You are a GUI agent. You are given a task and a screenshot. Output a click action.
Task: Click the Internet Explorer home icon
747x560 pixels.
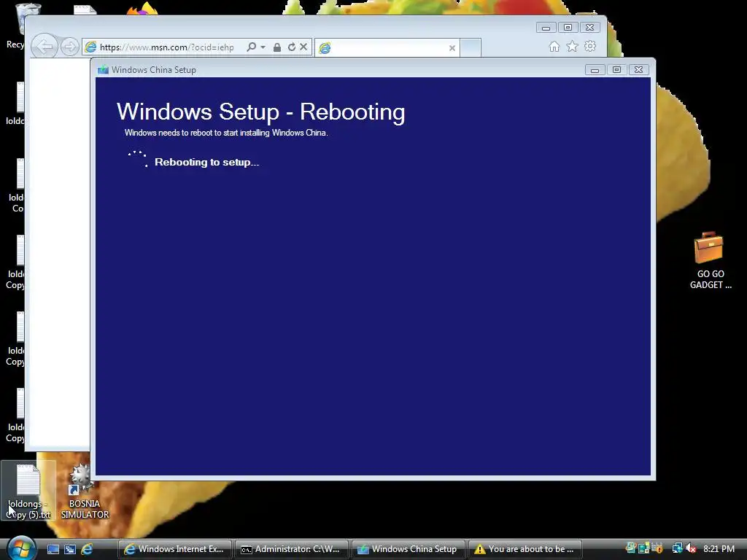tap(554, 46)
